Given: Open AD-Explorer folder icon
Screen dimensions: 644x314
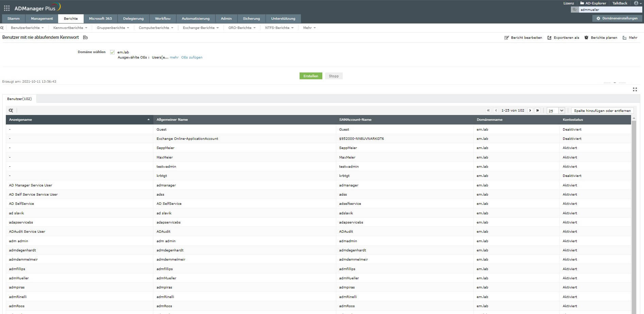Looking at the screenshot, I should [x=582, y=3].
